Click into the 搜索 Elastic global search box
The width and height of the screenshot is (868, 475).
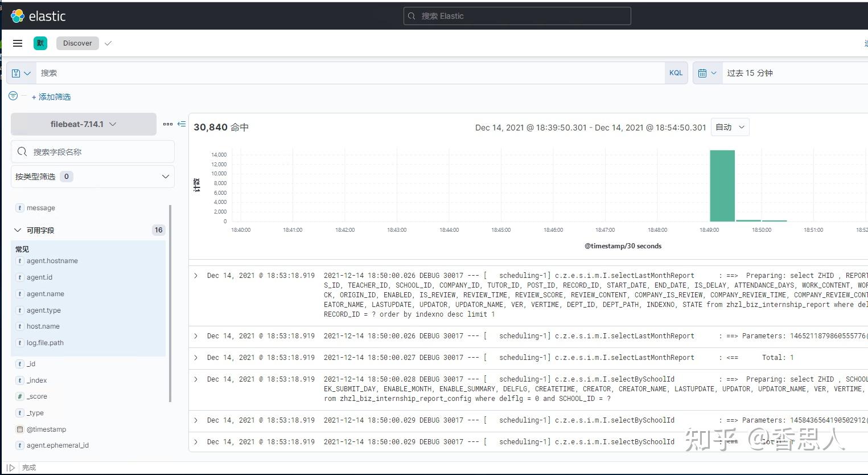tap(516, 16)
